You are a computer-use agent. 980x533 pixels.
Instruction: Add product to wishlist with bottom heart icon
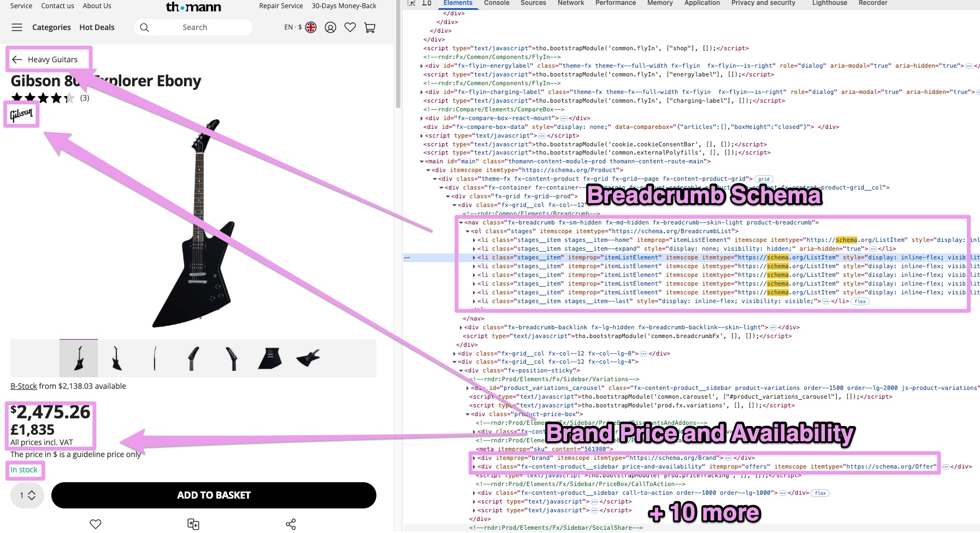pyautogui.click(x=96, y=524)
